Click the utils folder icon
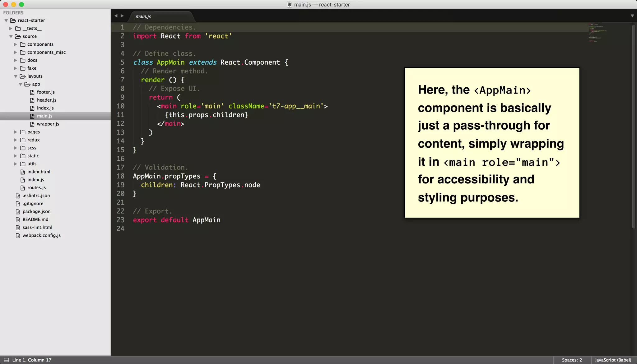 [x=23, y=164]
